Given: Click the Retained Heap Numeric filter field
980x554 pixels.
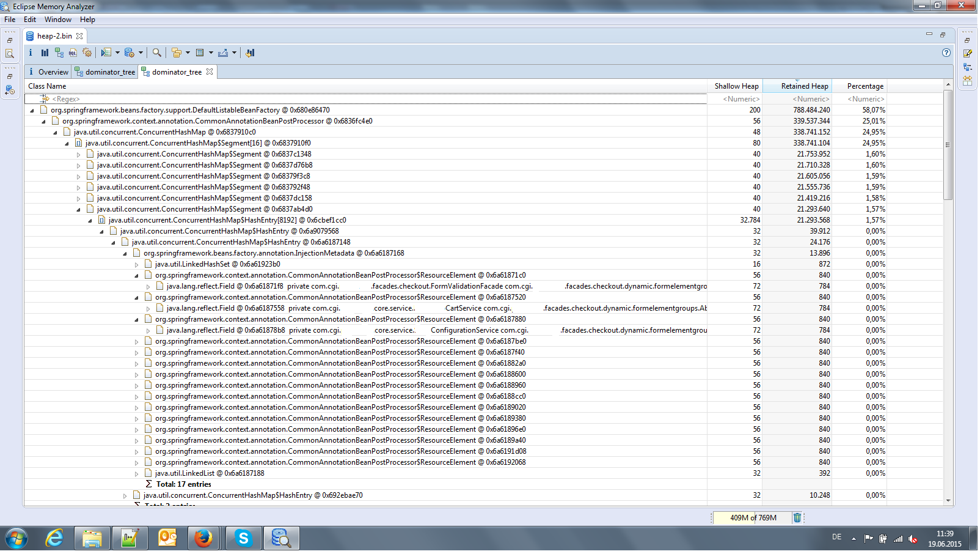Looking at the screenshot, I should pyautogui.click(x=797, y=99).
